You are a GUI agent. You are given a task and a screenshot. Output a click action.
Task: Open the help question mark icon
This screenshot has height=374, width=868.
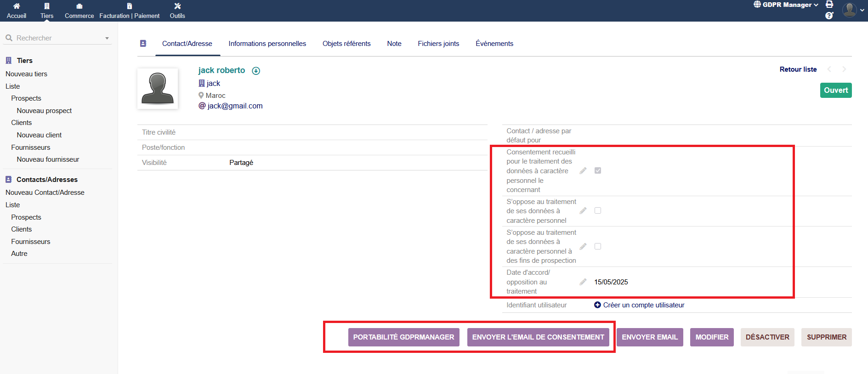pos(829,16)
